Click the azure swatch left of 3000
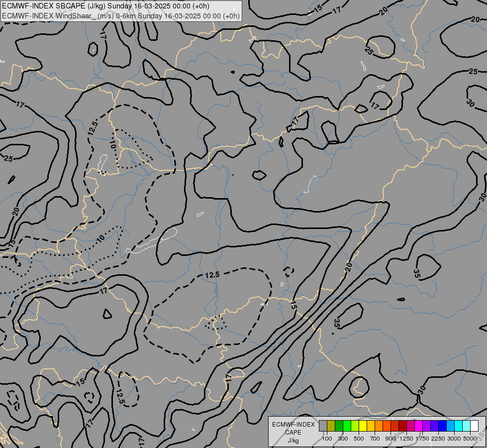 pyautogui.click(x=450, y=426)
